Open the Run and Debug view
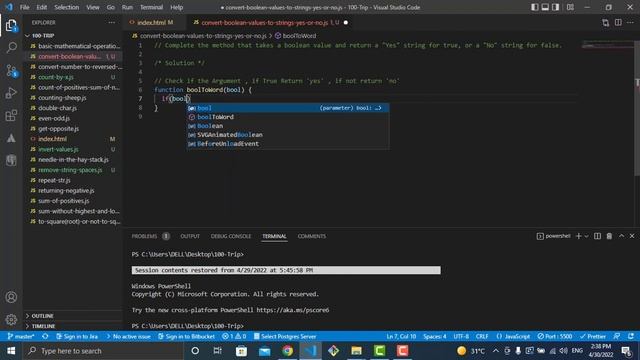 pos(11,93)
